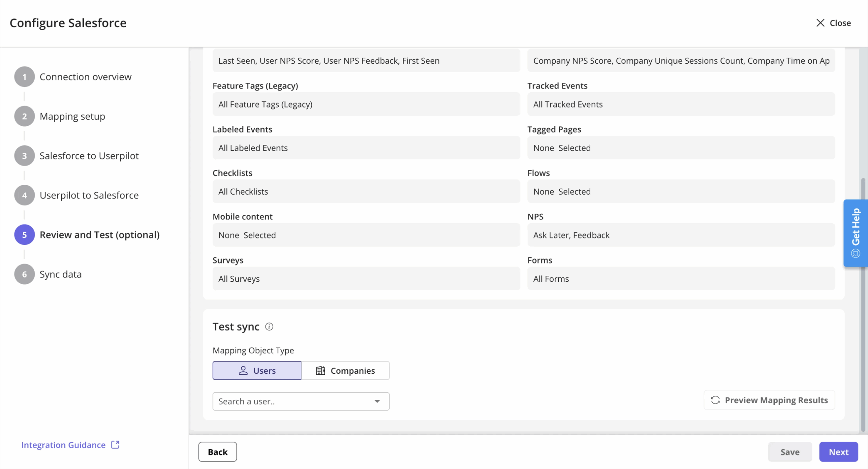Click the Tagged Pages label
The height and width of the screenshot is (469, 868).
(x=554, y=129)
